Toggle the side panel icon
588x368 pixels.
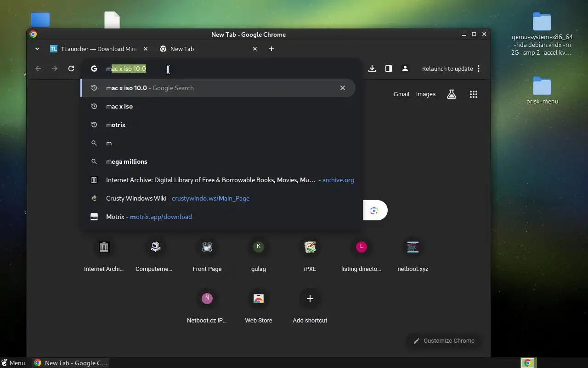(389, 69)
